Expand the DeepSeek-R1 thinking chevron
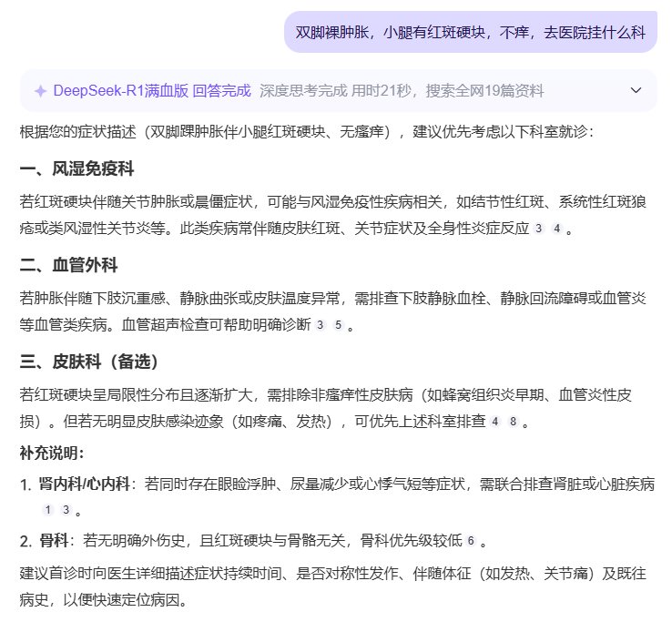The image size is (672, 622). [x=636, y=90]
